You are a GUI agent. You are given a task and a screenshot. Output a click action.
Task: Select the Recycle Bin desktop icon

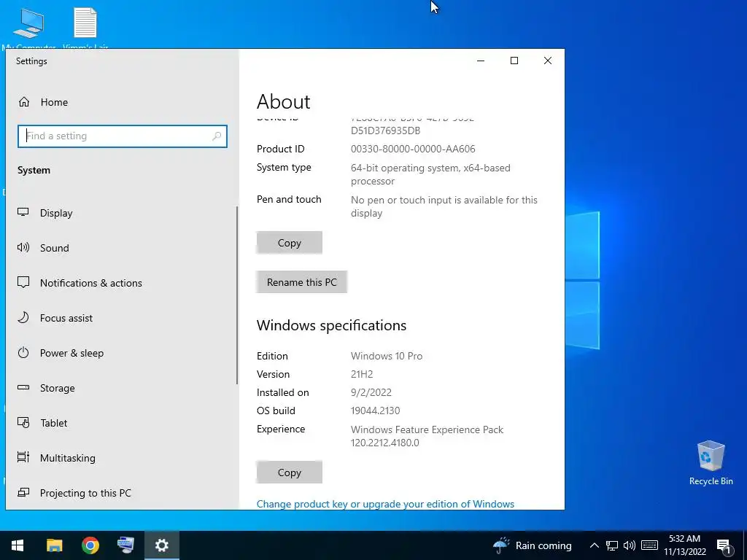tap(711, 463)
